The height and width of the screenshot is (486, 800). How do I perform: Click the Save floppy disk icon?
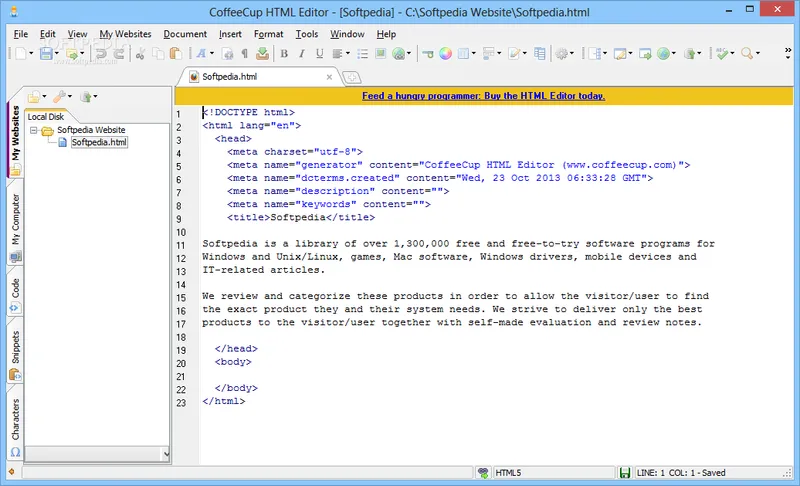(x=46, y=53)
